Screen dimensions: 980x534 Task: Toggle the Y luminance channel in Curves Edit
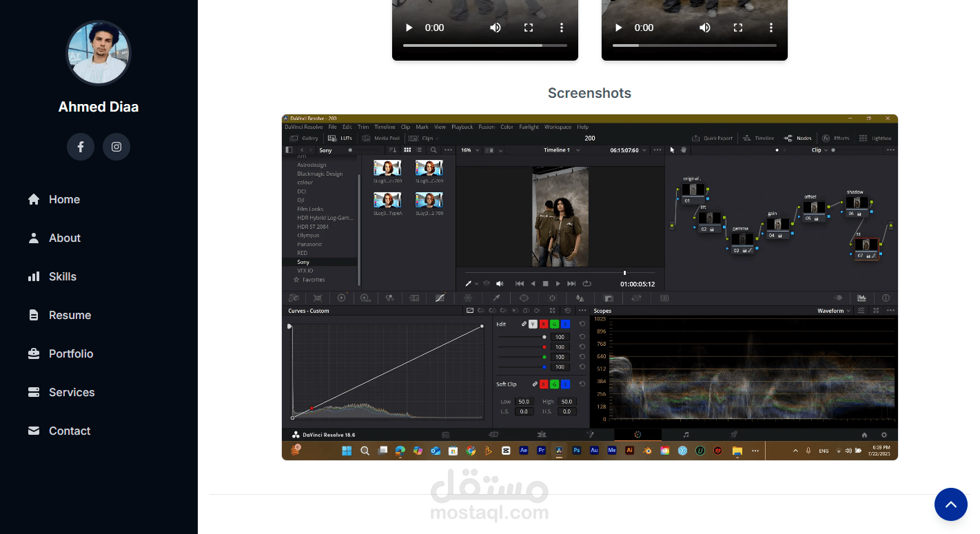(533, 324)
